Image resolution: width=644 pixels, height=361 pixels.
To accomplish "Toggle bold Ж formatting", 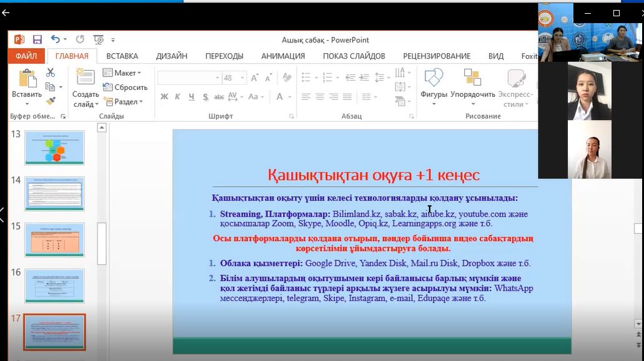I will click(164, 97).
